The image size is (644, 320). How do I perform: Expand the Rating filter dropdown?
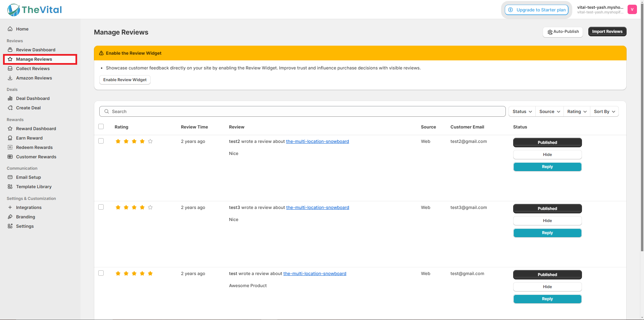pos(577,111)
